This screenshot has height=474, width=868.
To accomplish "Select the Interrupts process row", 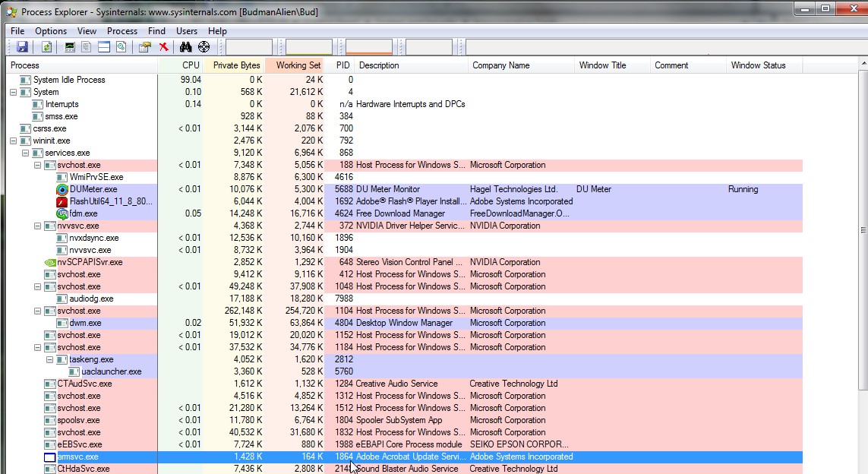I will coord(404,104).
